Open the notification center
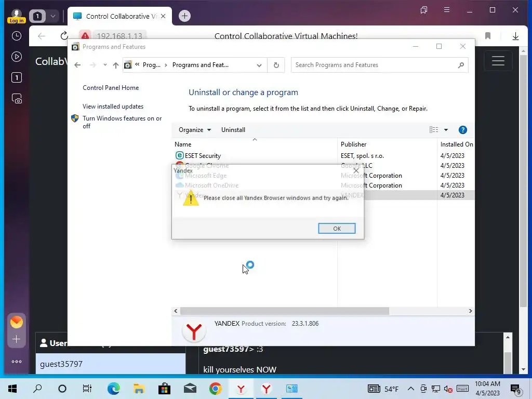 point(516,389)
